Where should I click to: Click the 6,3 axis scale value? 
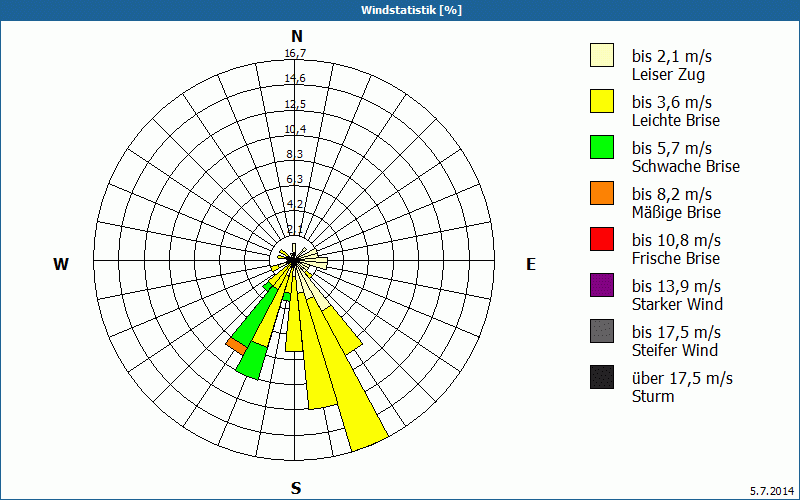coord(294,179)
